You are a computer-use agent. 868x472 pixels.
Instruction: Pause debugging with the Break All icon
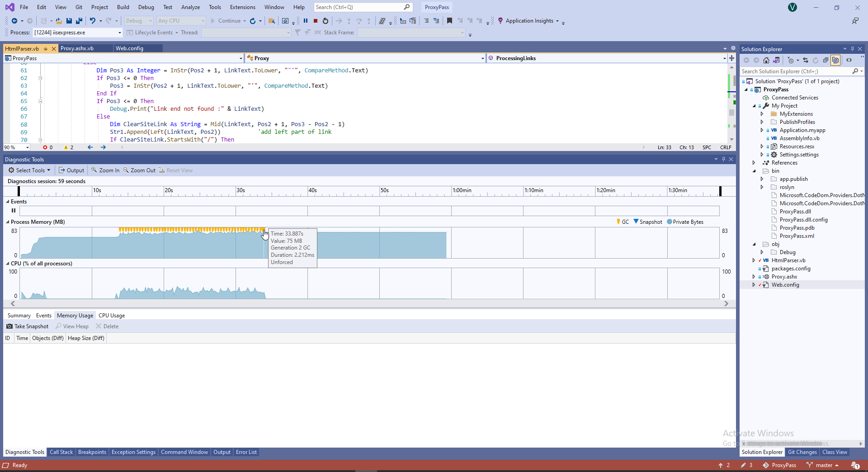coord(306,21)
